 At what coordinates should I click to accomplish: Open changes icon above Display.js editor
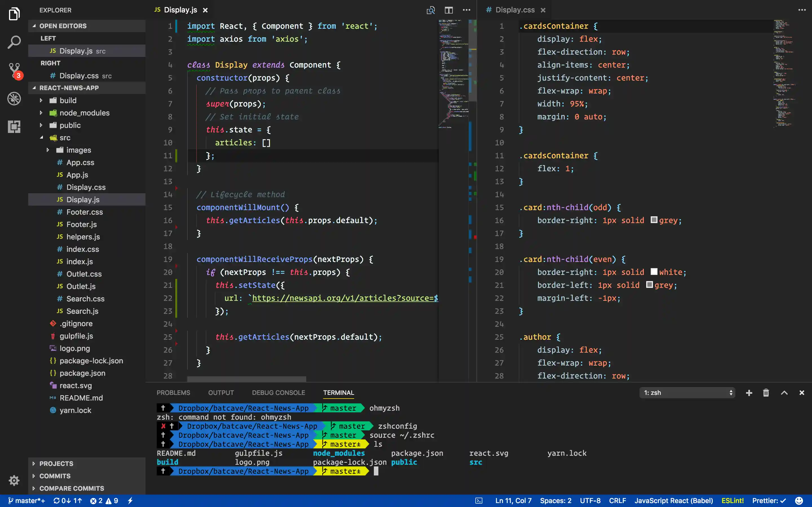click(x=431, y=10)
